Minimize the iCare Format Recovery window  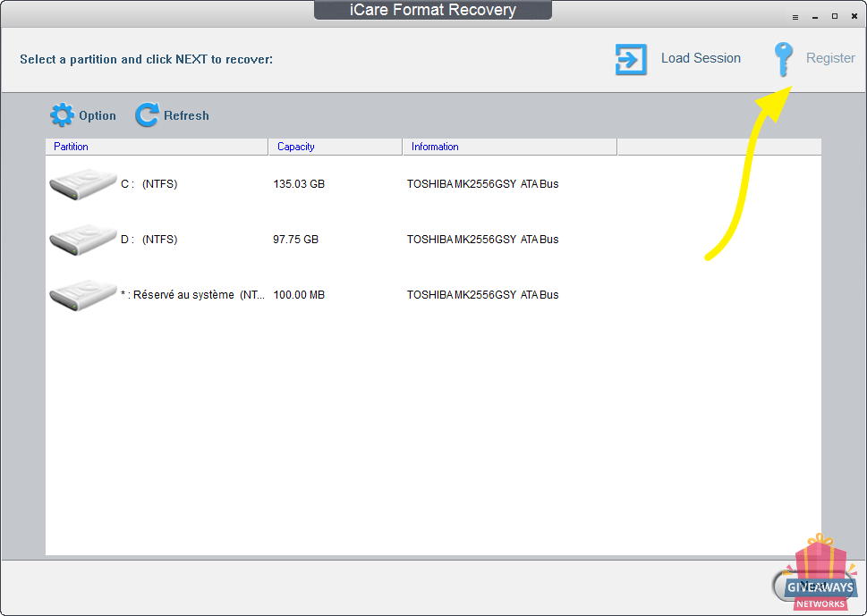pyautogui.click(x=815, y=17)
